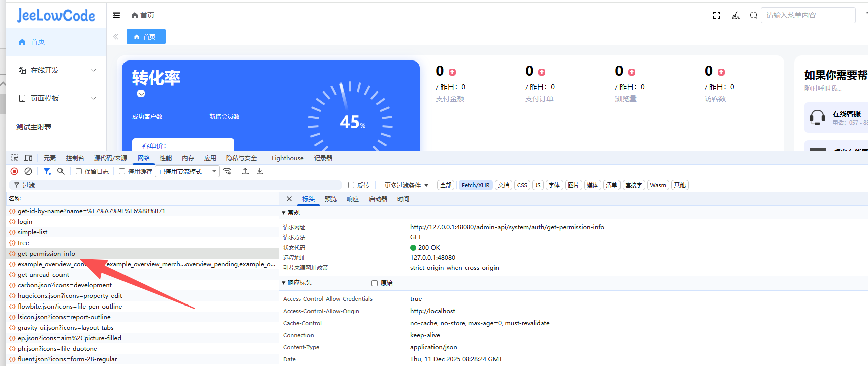Click the stop recording network log icon
Viewport: 868px width, 366px height.
coord(14,171)
